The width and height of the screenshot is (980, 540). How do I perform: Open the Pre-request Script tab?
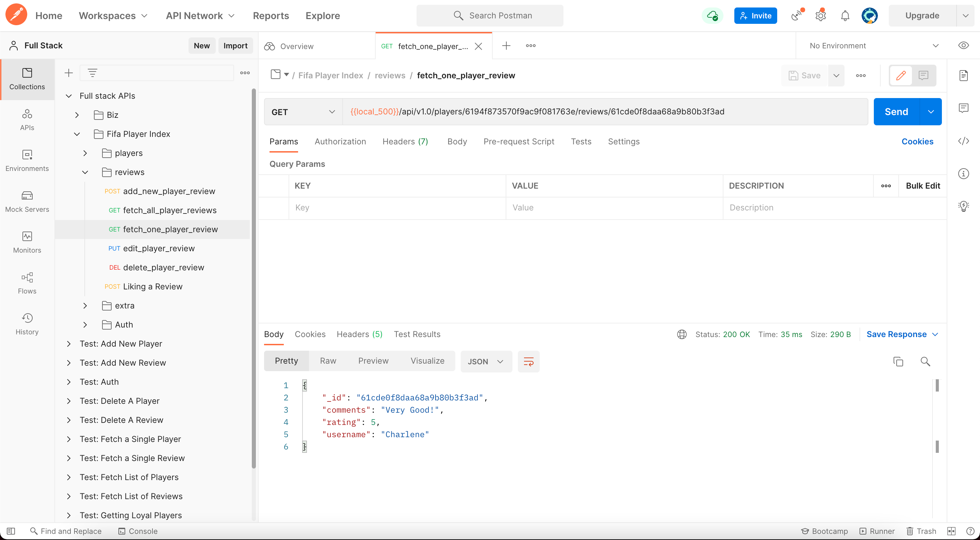[x=519, y=142]
